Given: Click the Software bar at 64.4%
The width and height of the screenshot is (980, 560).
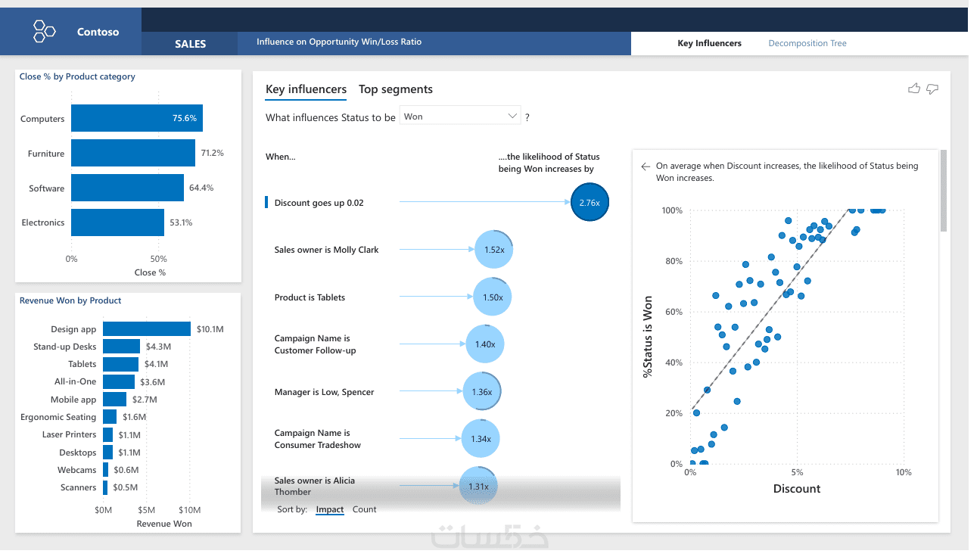Looking at the screenshot, I should 127,188.
